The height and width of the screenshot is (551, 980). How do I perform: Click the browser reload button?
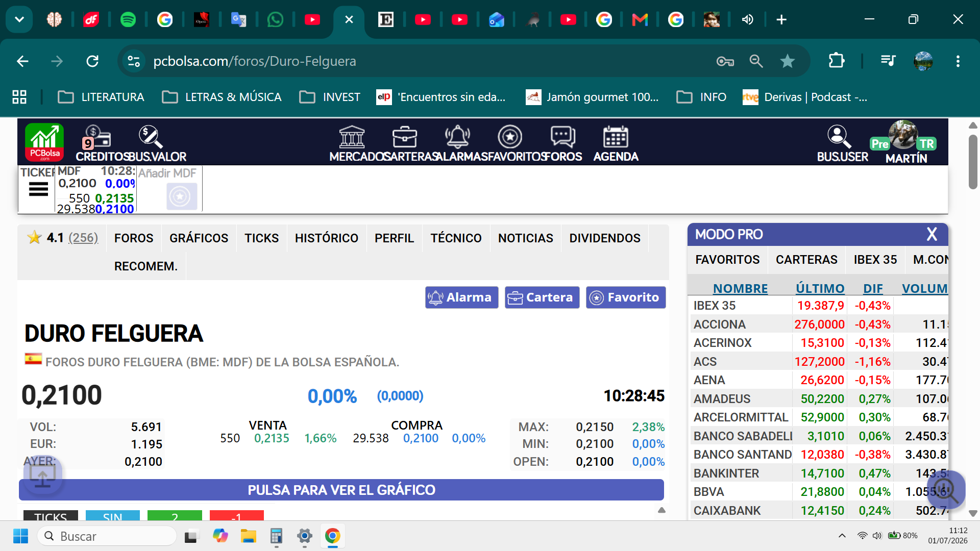click(92, 61)
